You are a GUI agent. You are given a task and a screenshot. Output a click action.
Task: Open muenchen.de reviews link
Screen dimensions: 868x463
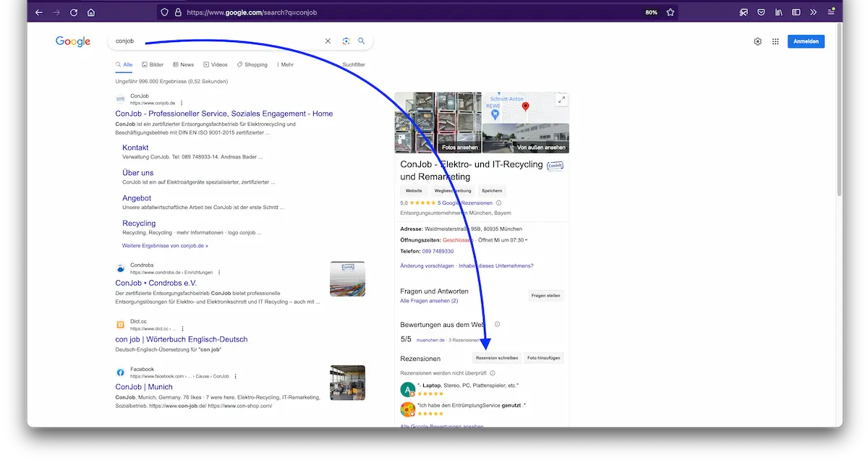point(430,339)
